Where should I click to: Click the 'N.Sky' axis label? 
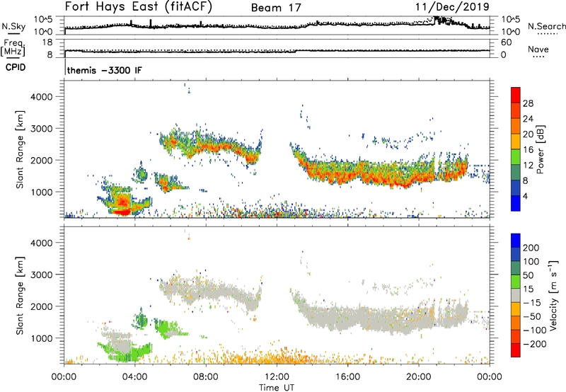(x=13, y=26)
